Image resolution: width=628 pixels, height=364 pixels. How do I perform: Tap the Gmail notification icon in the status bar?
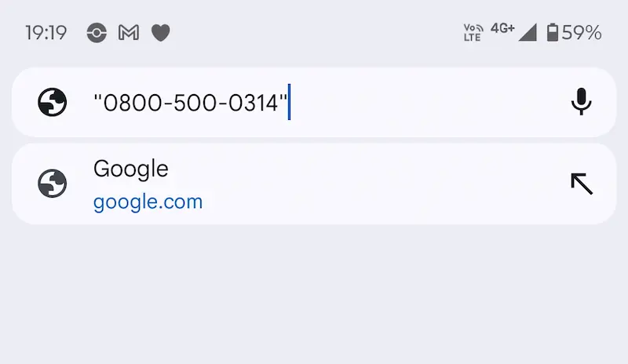coord(129,33)
